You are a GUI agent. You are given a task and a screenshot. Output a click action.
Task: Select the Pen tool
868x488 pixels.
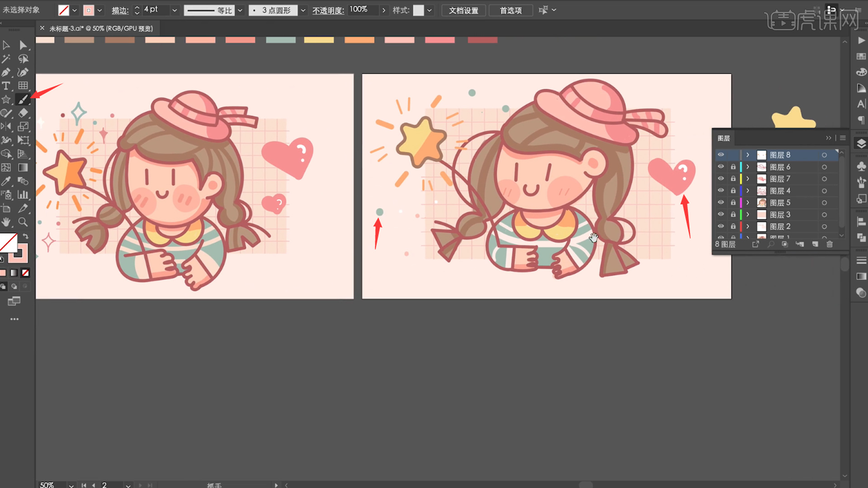tap(6, 72)
